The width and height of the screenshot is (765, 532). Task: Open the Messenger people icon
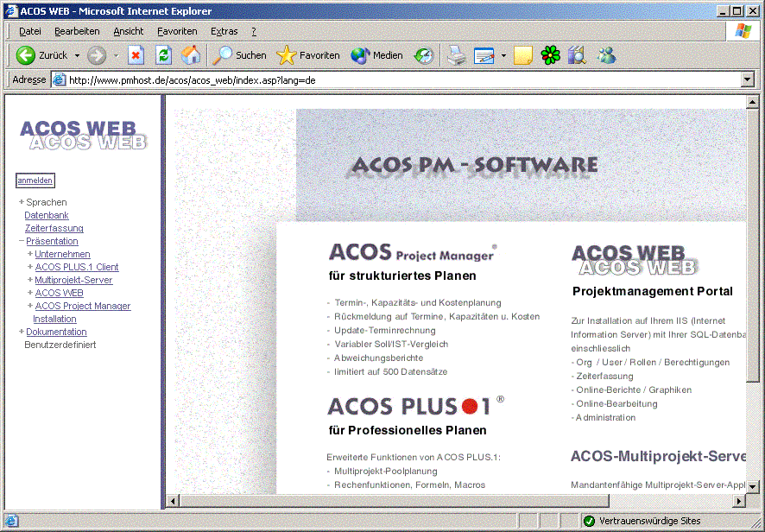pyautogui.click(x=606, y=55)
